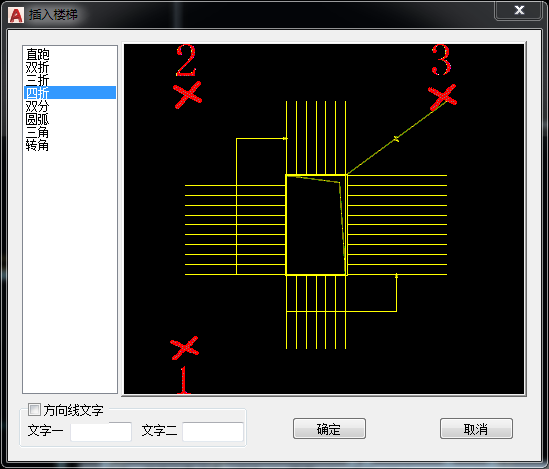Click red X marker labeled 2 in preview
Image resolution: width=549 pixels, height=469 pixels.
pos(187,95)
